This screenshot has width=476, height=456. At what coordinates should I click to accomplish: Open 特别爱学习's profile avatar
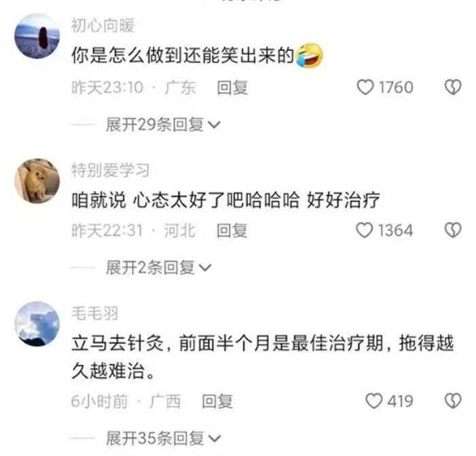pyautogui.click(x=37, y=181)
